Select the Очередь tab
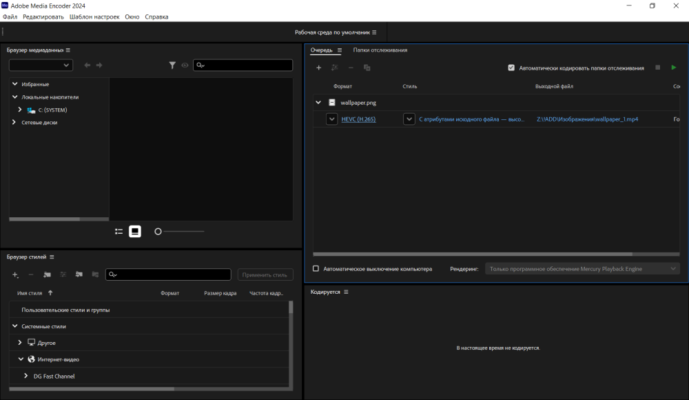 pos(321,50)
